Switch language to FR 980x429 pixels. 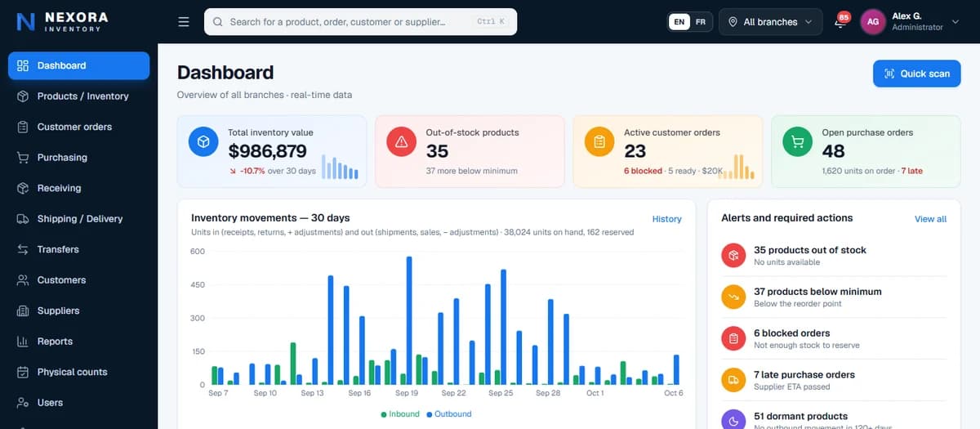(701, 22)
